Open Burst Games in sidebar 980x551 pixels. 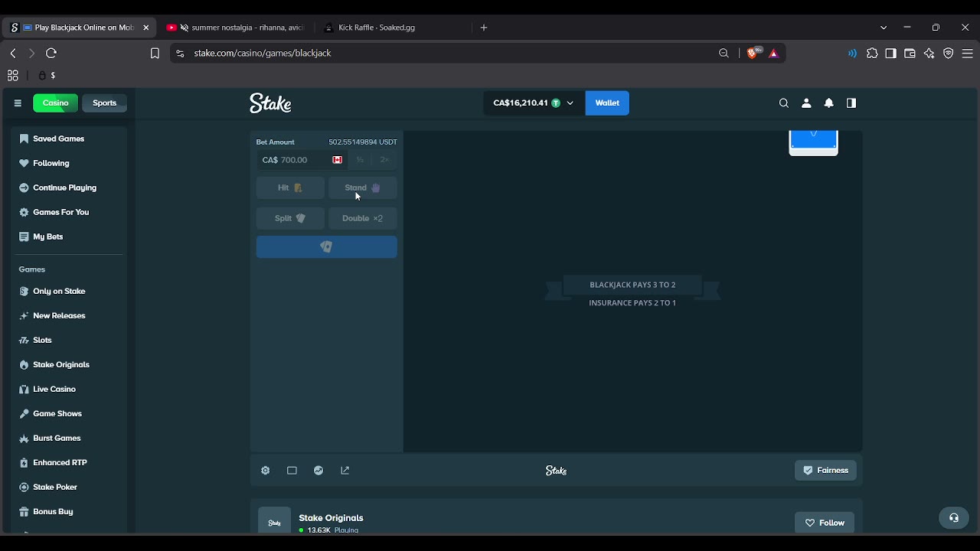pyautogui.click(x=69, y=438)
